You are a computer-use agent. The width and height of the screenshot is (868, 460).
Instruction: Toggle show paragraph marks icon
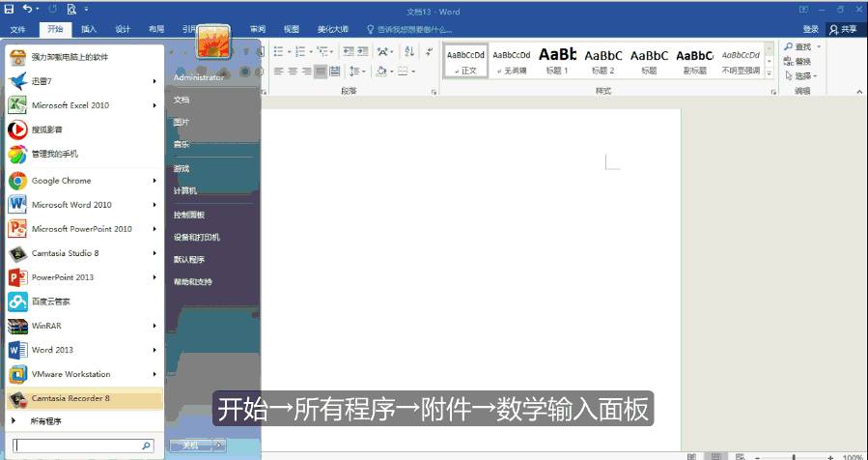pyautogui.click(x=429, y=51)
